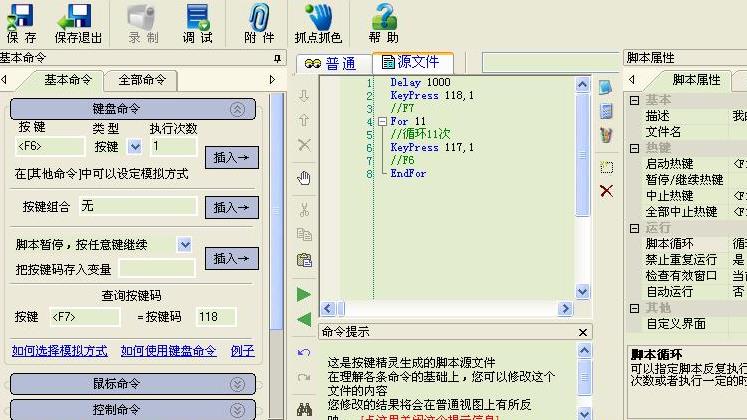Click the redo arrow icon
Image resolution: width=747 pixels, height=420 pixels.
303,379
